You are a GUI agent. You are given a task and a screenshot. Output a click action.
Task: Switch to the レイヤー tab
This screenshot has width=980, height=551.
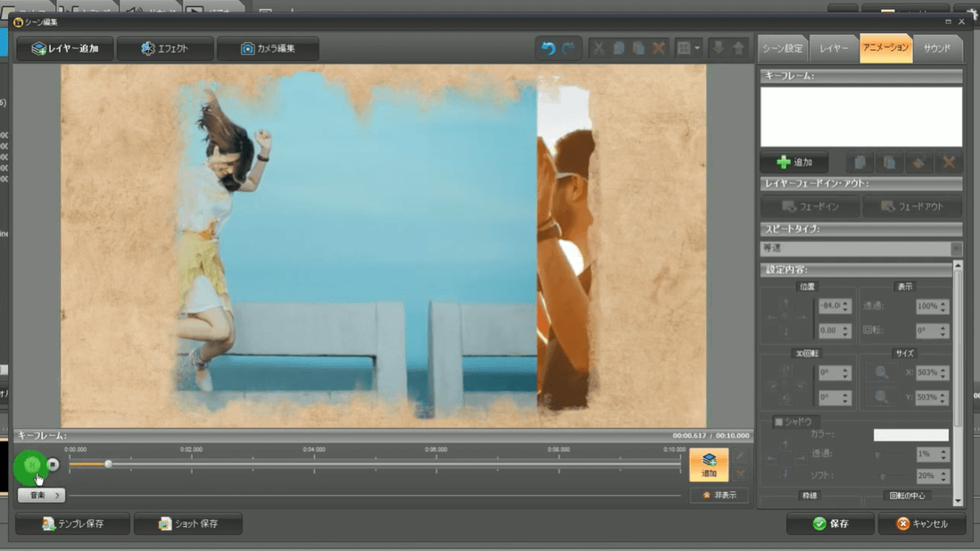click(x=834, y=48)
